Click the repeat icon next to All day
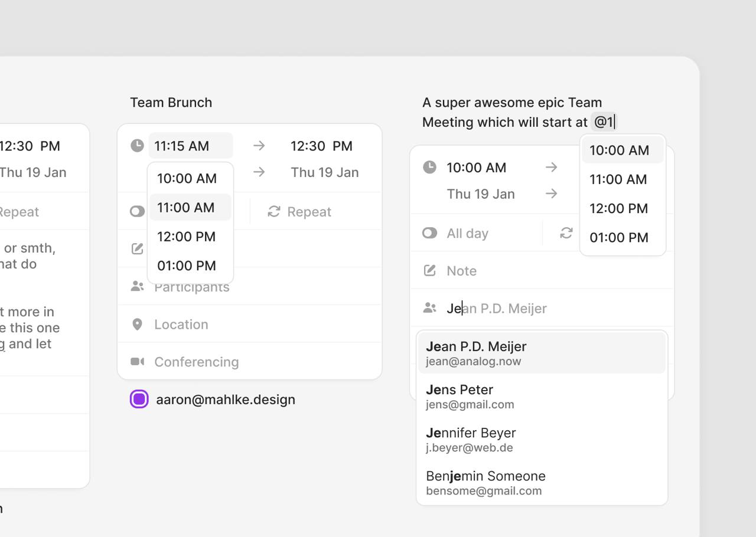 tap(566, 233)
